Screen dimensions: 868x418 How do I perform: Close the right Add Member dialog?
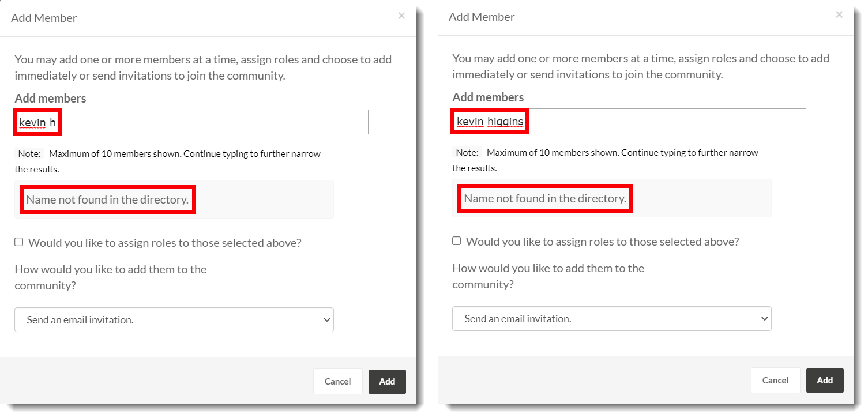click(x=839, y=14)
